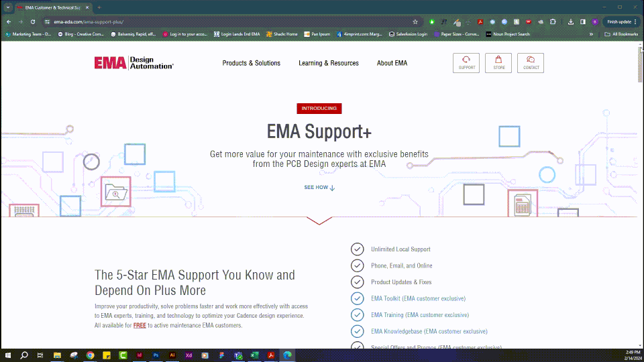Open Microsoft Teams from the taskbar
The height and width of the screenshot is (362, 644).
click(237, 355)
